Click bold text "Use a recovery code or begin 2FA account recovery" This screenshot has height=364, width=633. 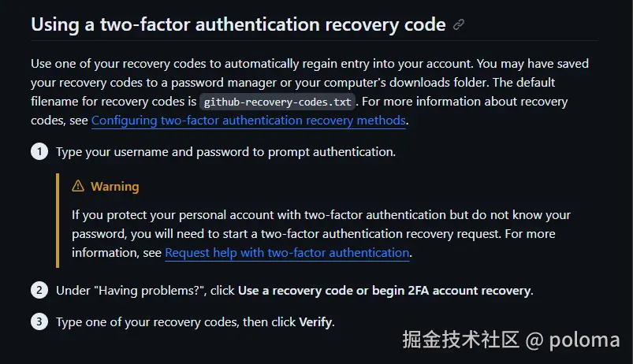385,291
